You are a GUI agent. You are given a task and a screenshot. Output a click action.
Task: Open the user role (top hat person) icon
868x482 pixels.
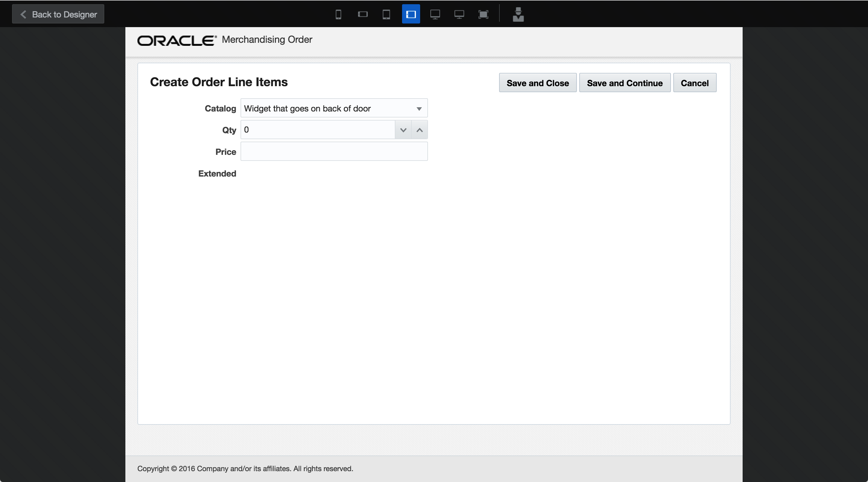click(518, 14)
